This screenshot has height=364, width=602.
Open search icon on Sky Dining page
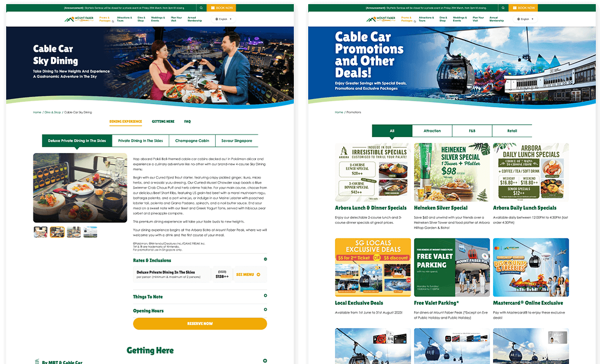pyautogui.click(x=201, y=8)
